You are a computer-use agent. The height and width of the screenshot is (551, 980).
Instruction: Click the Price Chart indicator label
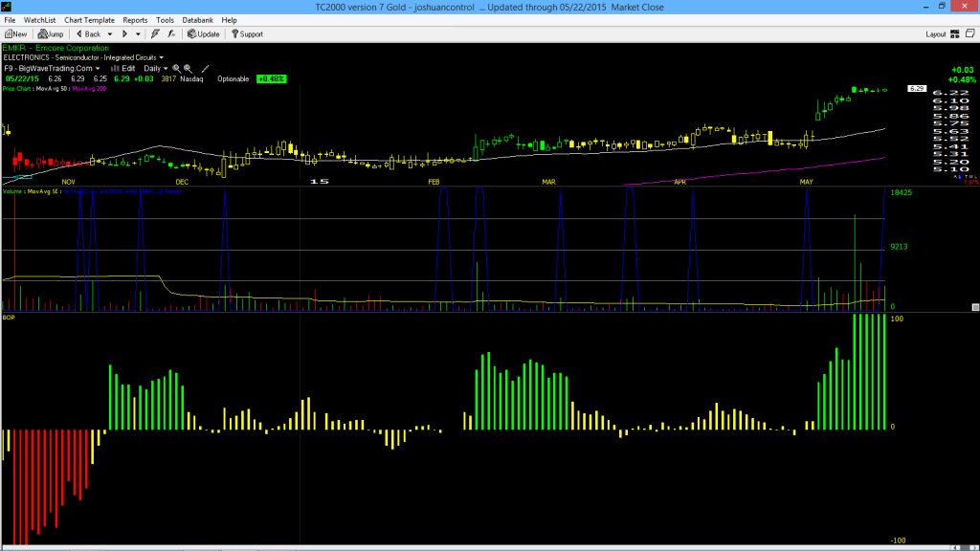(x=16, y=89)
